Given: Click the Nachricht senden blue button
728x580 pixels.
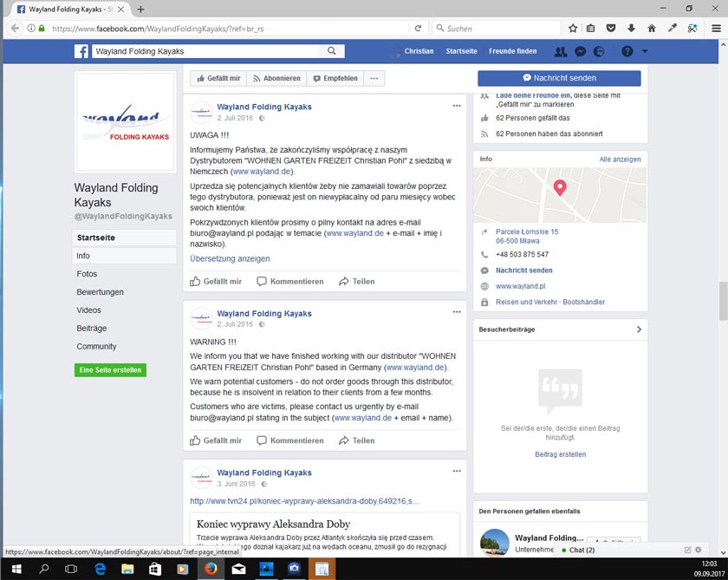Looking at the screenshot, I should pos(560,78).
